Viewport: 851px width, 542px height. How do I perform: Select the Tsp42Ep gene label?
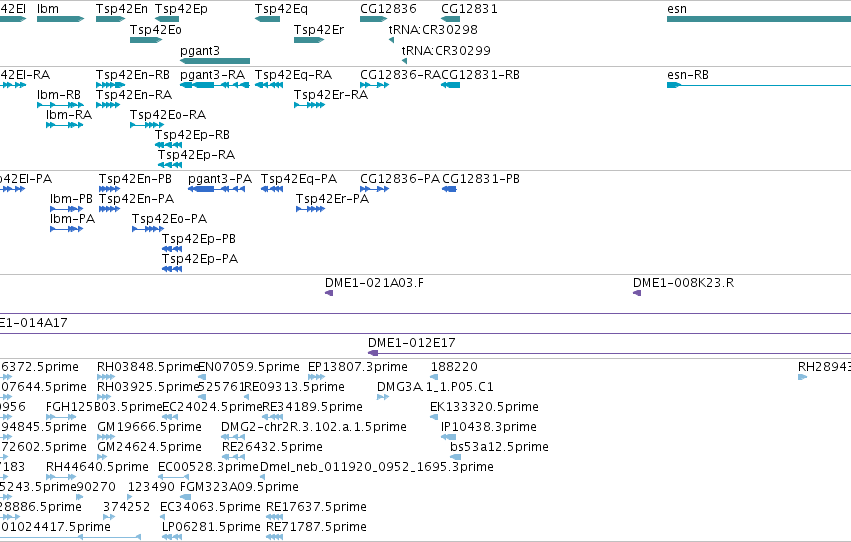tap(181, 9)
